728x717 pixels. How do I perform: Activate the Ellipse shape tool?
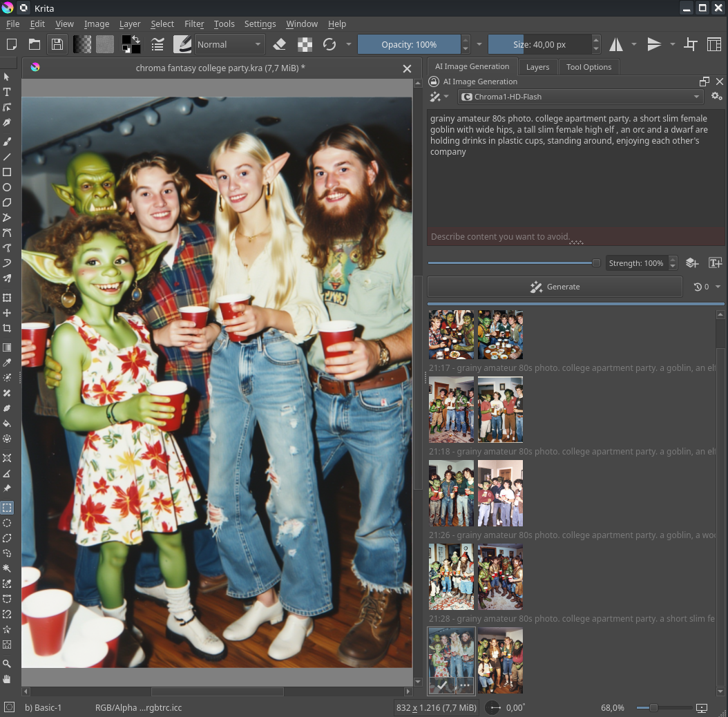pos(7,187)
